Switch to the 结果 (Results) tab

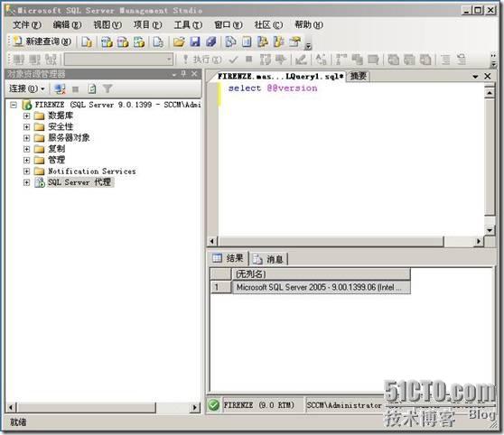coord(229,258)
